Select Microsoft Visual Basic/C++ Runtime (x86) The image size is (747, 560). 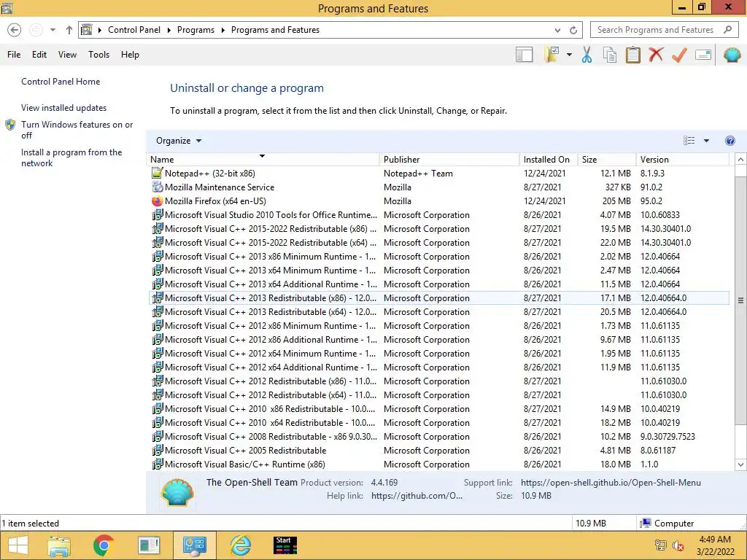(439, 464)
